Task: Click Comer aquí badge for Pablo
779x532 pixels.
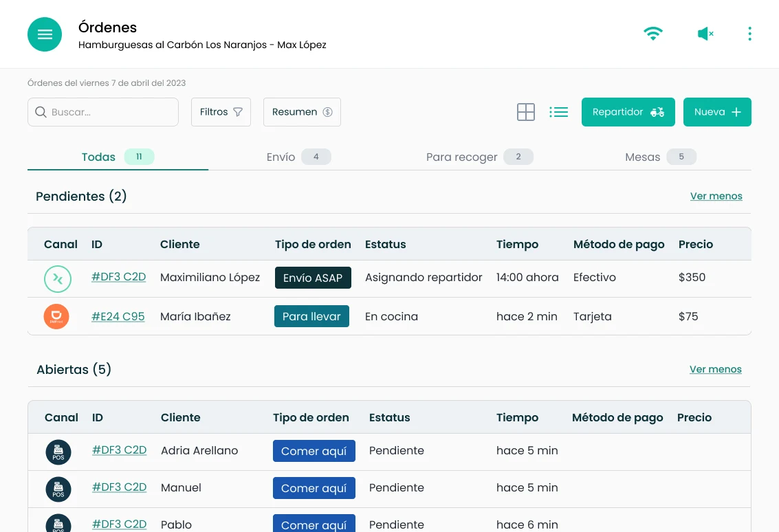Action: click(x=314, y=524)
